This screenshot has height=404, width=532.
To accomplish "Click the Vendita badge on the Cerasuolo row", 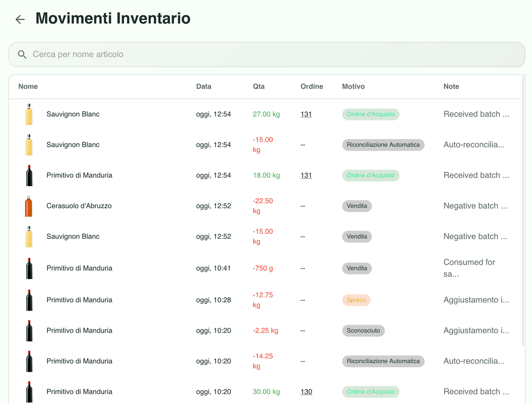I will coord(357,206).
